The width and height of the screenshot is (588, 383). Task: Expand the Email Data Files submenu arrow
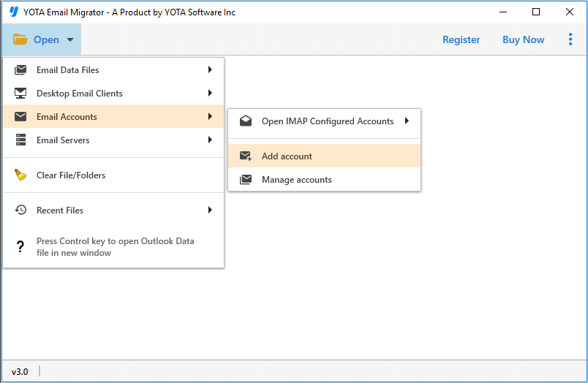point(210,70)
